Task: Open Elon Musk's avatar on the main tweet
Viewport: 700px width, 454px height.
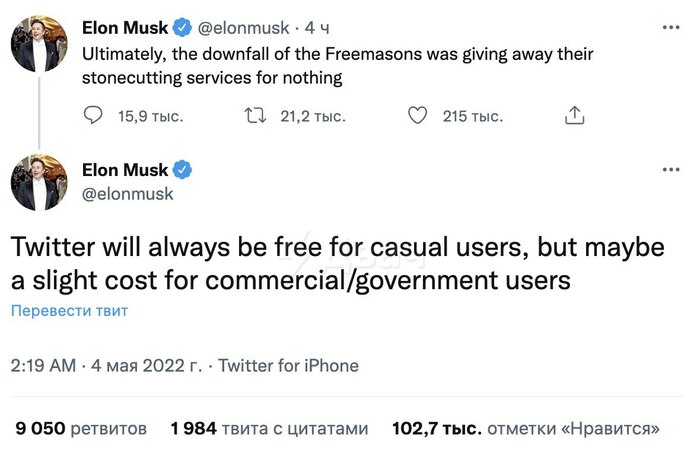Action: 38,182
